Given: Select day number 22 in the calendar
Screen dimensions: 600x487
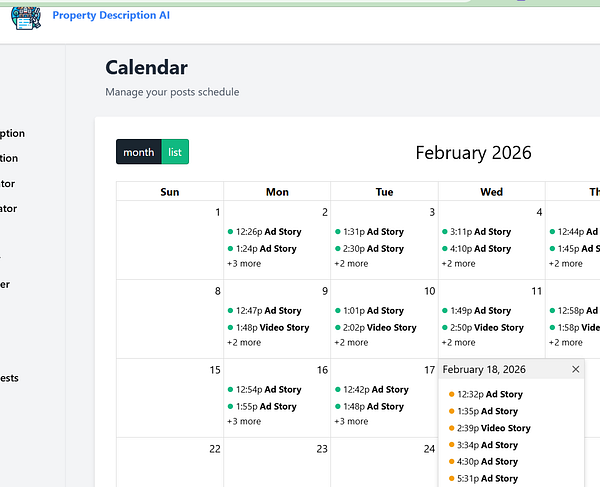Looking at the screenshot, I should coord(215,449).
